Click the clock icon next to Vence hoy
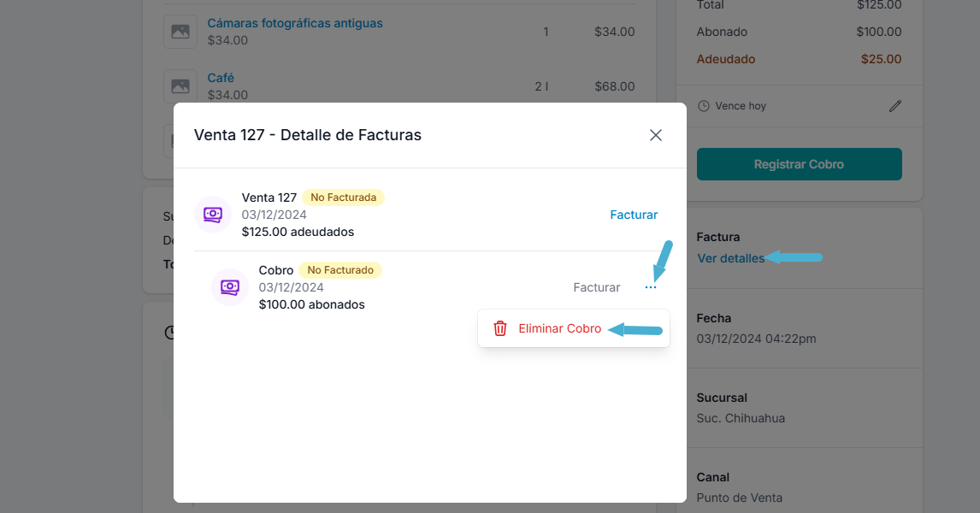This screenshot has width=980, height=513. pos(704,106)
